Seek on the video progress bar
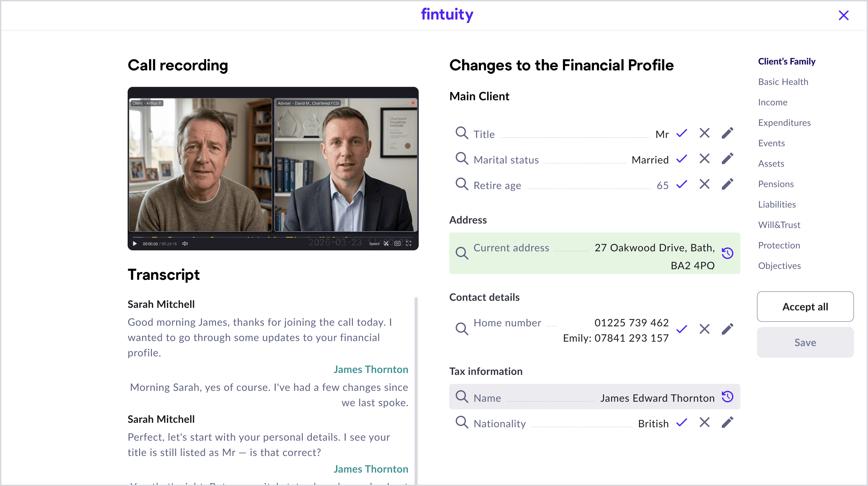868x486 pixels. coord(273,238)
